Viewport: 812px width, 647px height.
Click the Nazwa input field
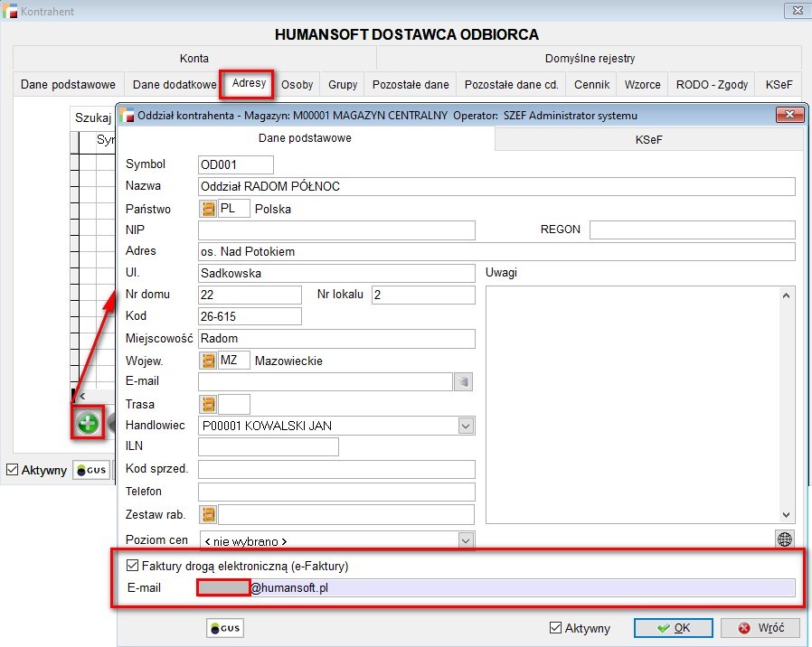[x=496, y=187]
